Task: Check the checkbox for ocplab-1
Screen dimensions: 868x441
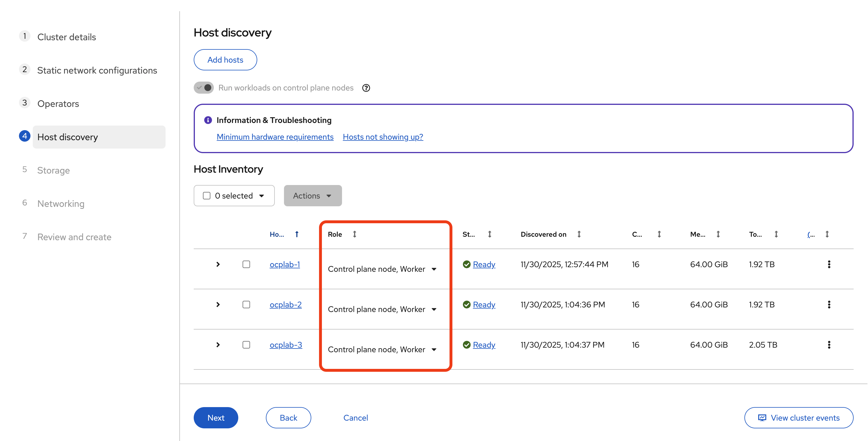Action: tap(246, 264)
